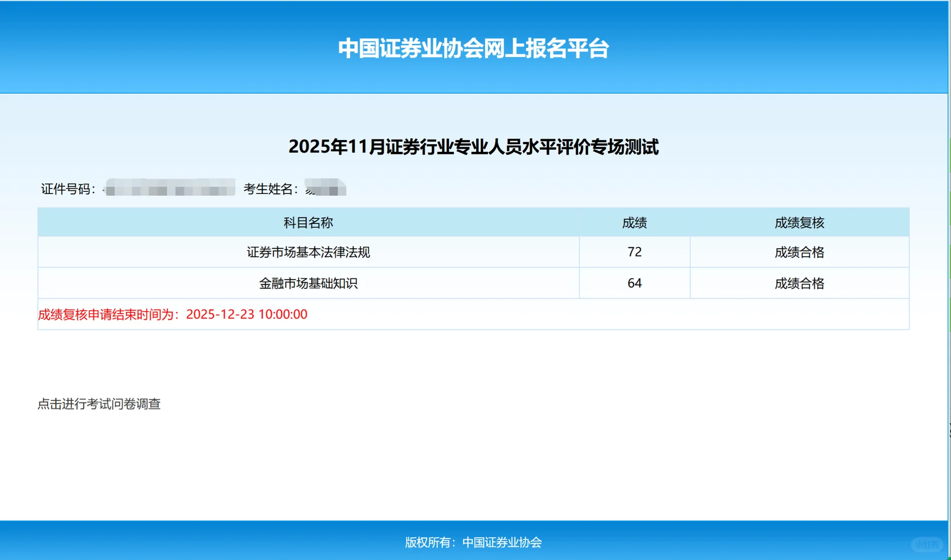Click the deadline date 2025-12-23 10:00:00
The height and width of the screenshot is (560, 951).
click(247, 314)
